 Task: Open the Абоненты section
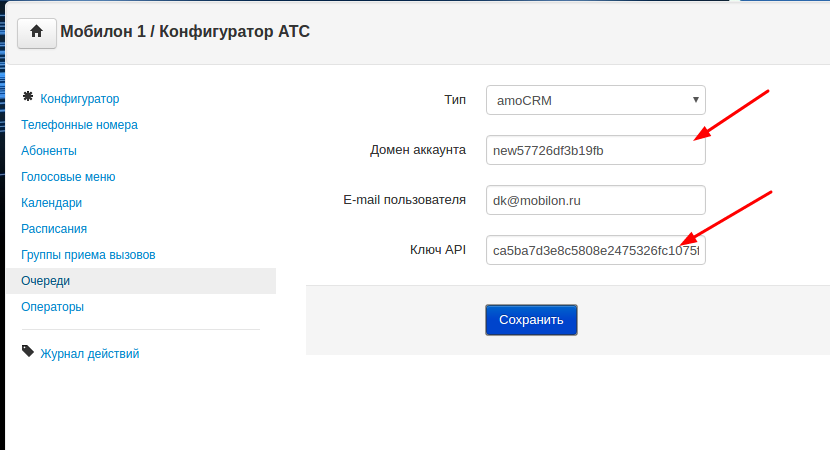point(49,151)
